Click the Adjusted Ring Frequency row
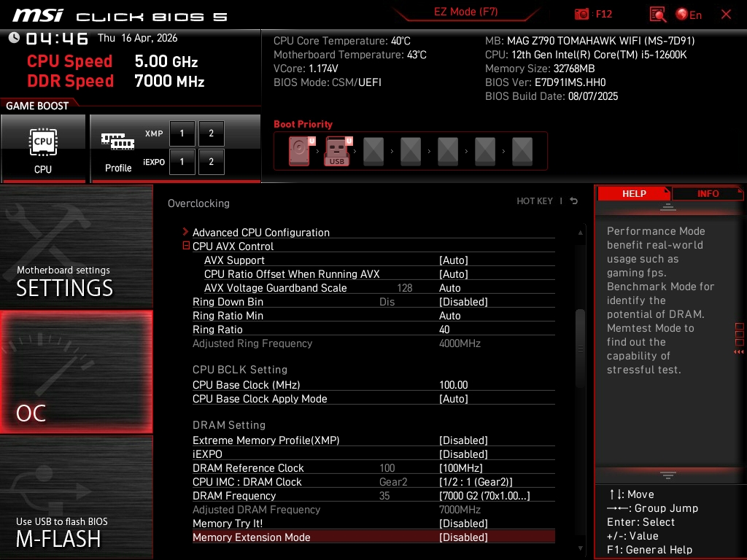The width and height of the screenshot is (747, 560). [373, 343]
